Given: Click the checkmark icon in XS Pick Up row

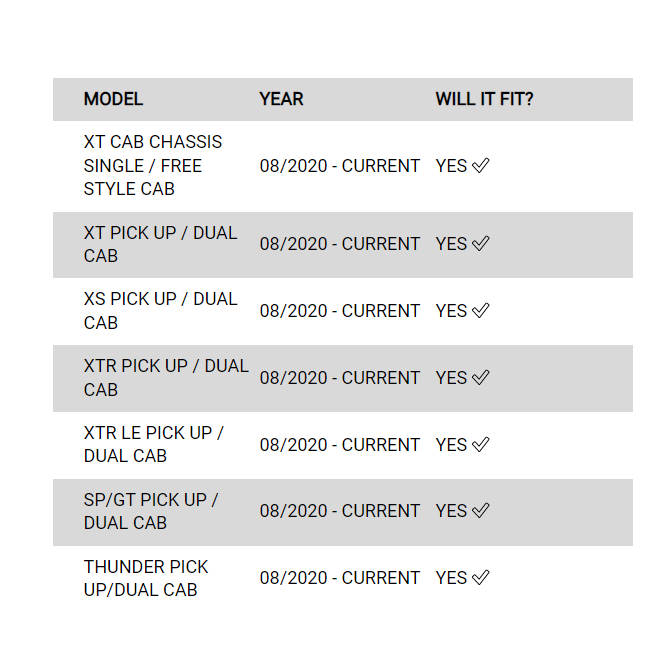Looking at the screenshot, I should pos(480,311).
